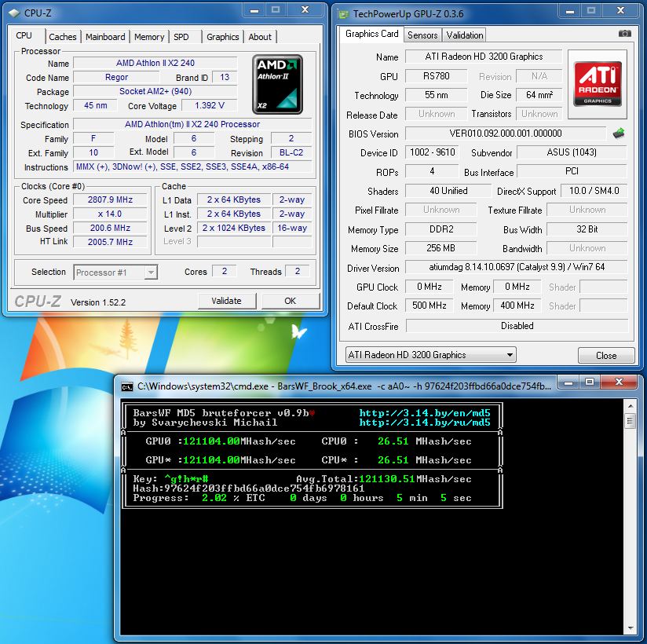647x644 pixels.
Task: Open the Graphics tab in CPU-Z
Action: click(223, 37)
